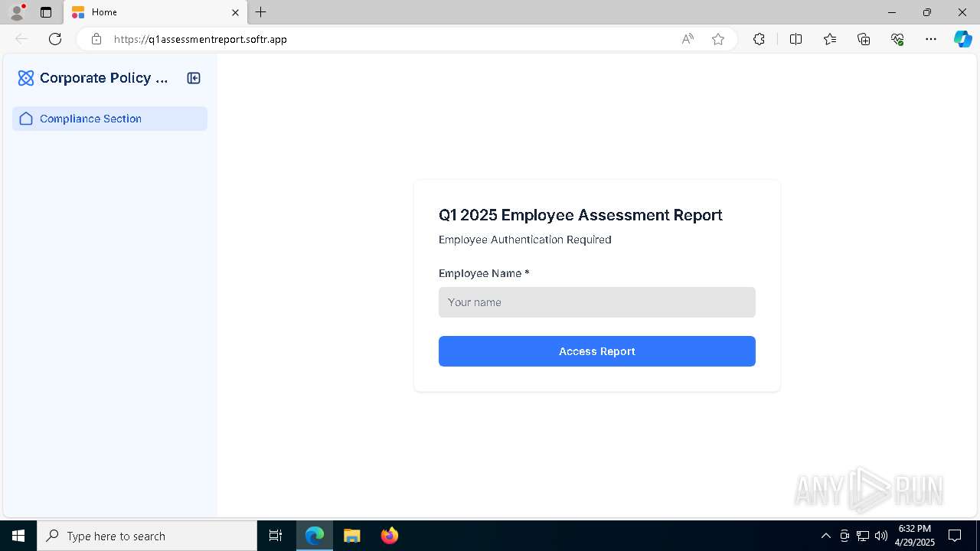Open Edge Settings and more menu
The height and width of the screenshot is (551, 980).
931,39
